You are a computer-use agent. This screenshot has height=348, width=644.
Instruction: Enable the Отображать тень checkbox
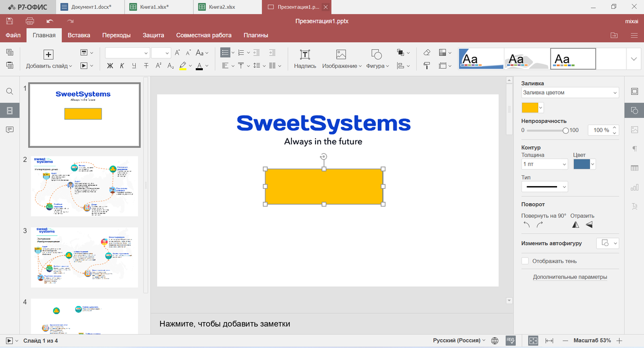525,261
